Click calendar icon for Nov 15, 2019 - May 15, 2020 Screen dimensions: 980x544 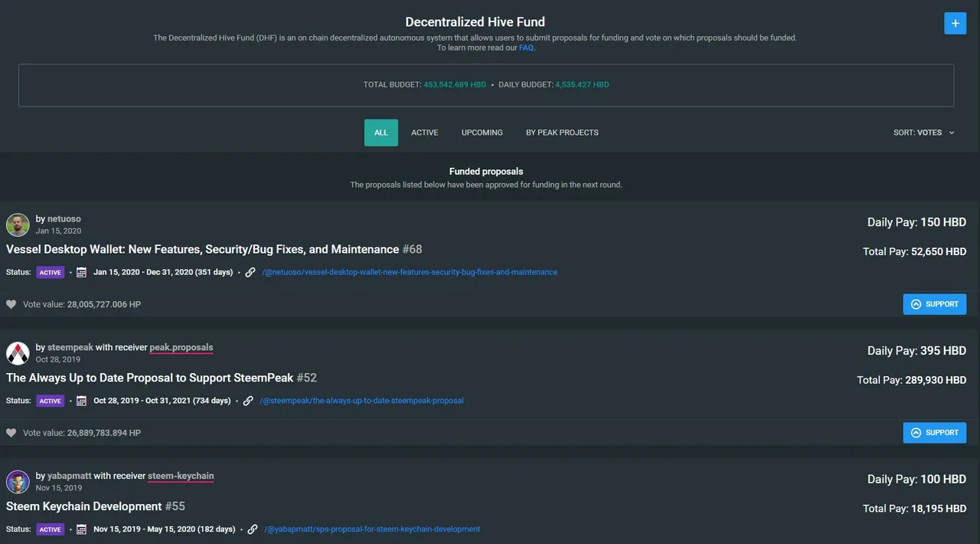pyautogui.click(x=82, y=529)
